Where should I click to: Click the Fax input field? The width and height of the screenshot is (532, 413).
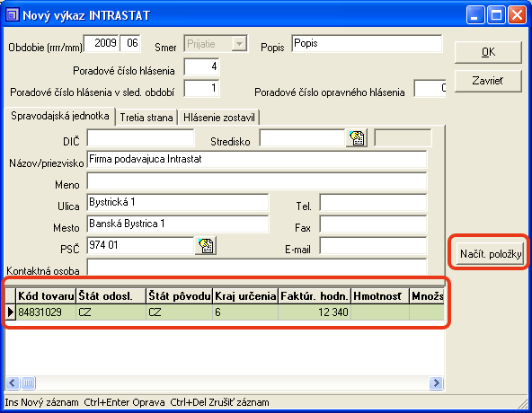(x=373, y=224)
